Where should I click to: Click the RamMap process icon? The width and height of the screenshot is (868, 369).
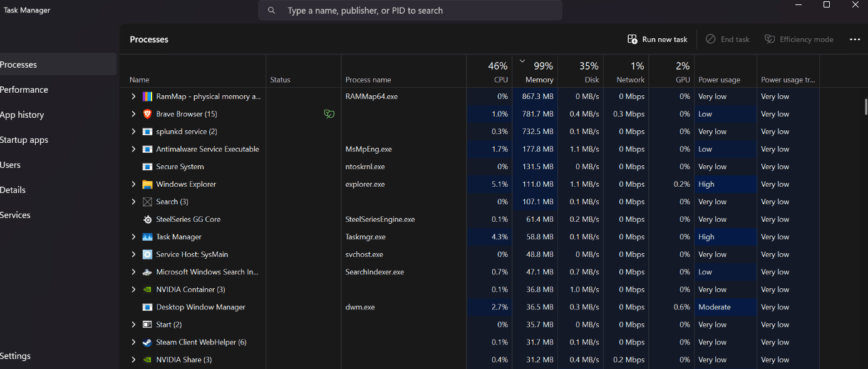tap(147, 96)
